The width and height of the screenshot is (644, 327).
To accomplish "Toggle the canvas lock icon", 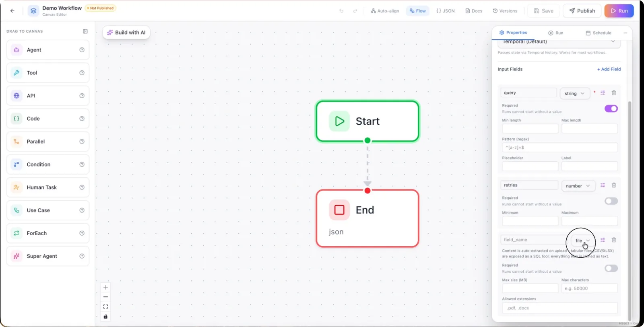I will pos(105,317).
